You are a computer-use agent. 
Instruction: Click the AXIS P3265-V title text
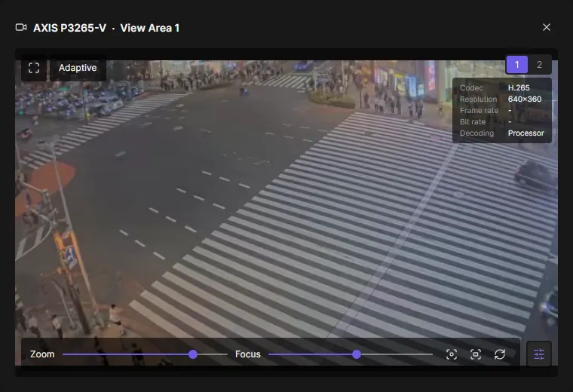pyautogui.click(x=70, y=28)
